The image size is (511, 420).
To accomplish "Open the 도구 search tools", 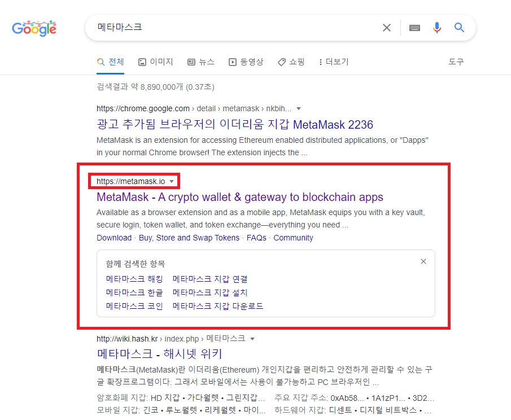I will click(x=456, y=62).
